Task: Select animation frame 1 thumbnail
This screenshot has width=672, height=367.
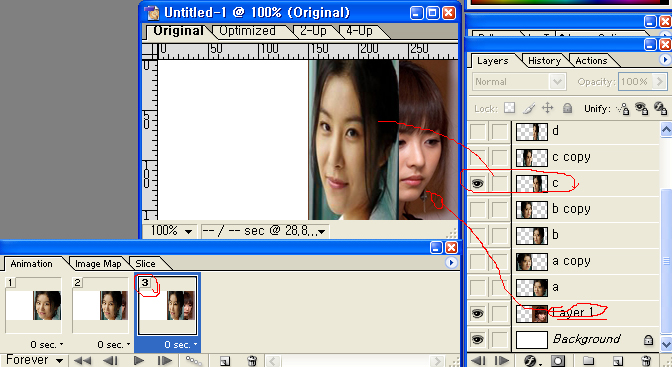Action: (33, 305)
